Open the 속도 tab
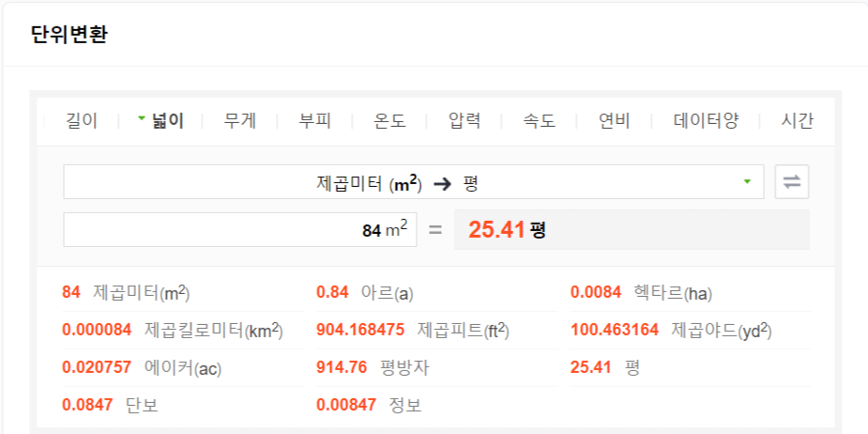 (x=540, y=121)
